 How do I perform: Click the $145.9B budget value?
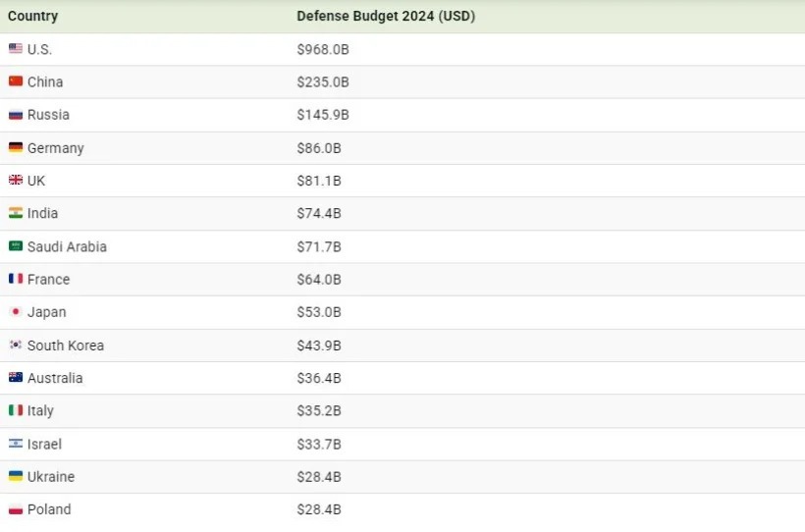323,115
